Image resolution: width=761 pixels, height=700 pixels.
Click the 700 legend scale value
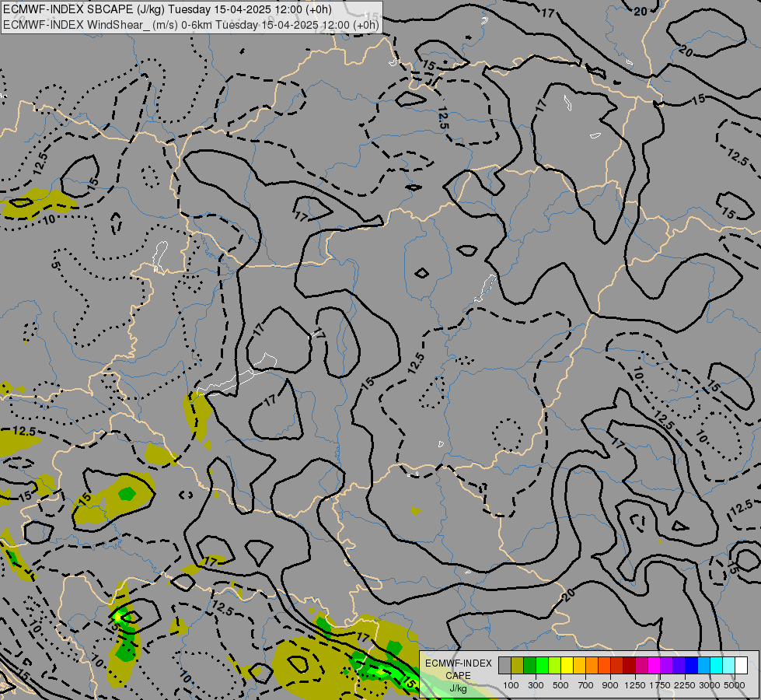[586, 685]
